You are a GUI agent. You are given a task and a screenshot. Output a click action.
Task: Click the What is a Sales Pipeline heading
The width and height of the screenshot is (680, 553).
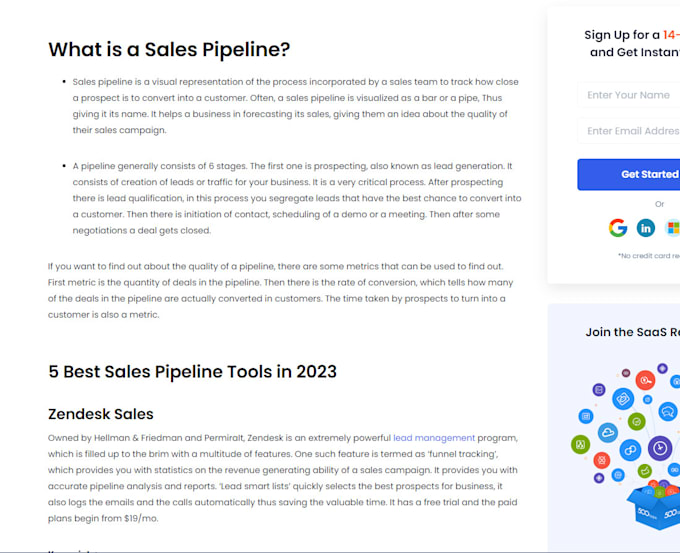click(169, 50)
